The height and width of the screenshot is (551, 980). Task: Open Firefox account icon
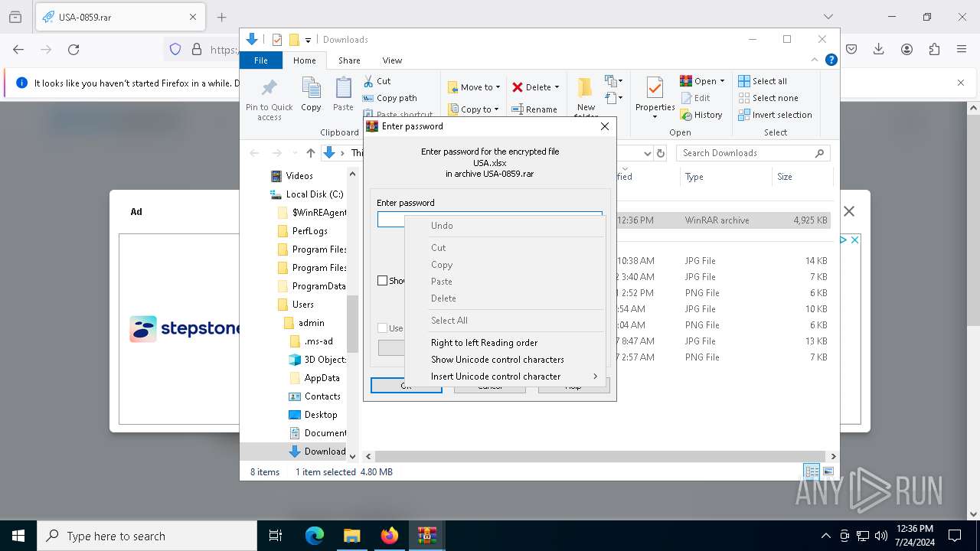pos(906,49)
